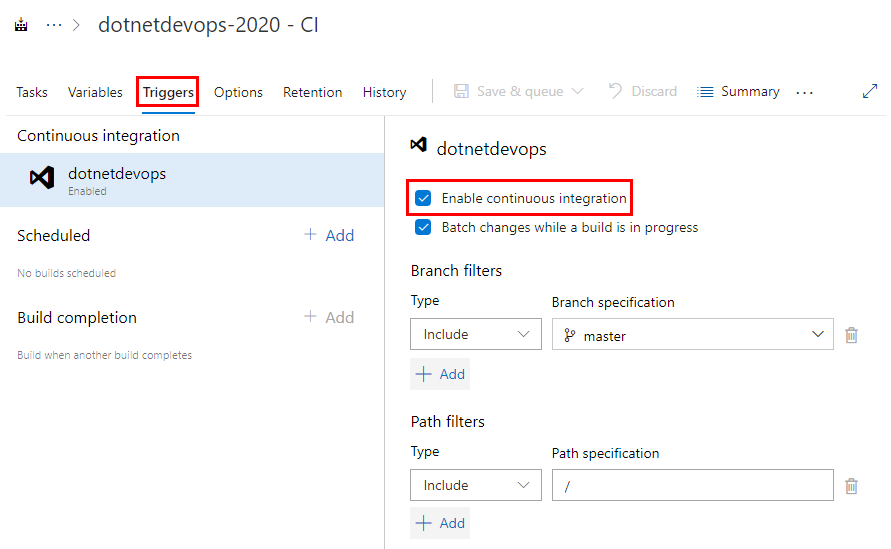Open the History tab

click(385, 92)
